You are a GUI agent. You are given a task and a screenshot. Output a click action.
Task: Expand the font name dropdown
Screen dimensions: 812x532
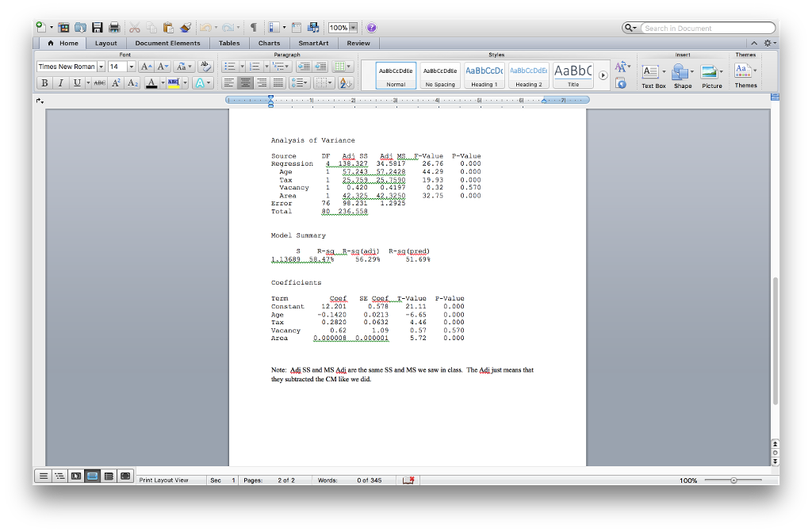(x=101, y=67)
